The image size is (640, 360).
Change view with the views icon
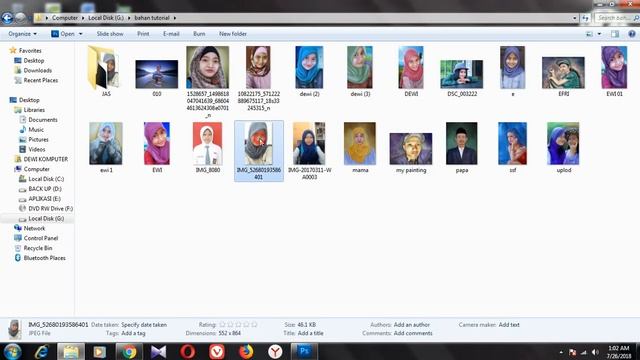pyautogui.click(x=589, y=34)
